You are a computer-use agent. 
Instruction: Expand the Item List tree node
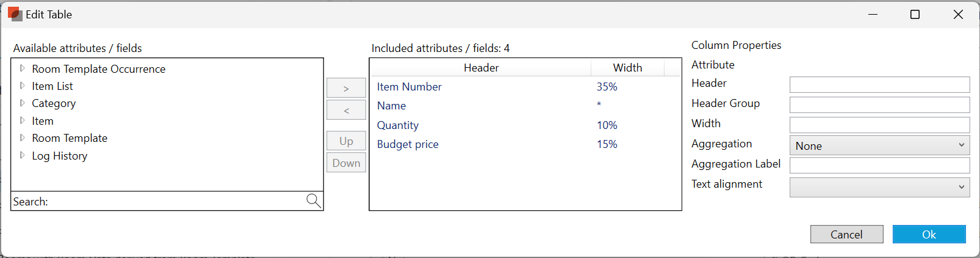click(x=23, y=86)
